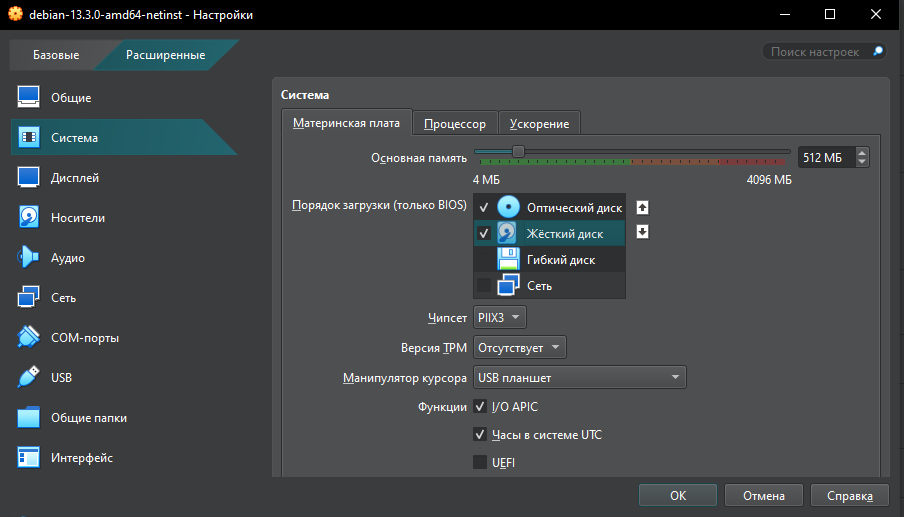Move boot device down with arrow icon
This screenshot has height=517, width=904.
643,232
